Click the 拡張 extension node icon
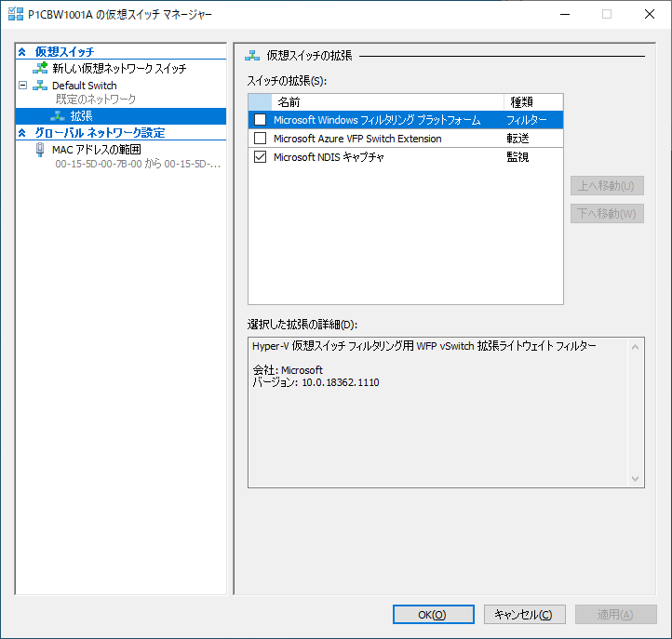 coord(58,116)
